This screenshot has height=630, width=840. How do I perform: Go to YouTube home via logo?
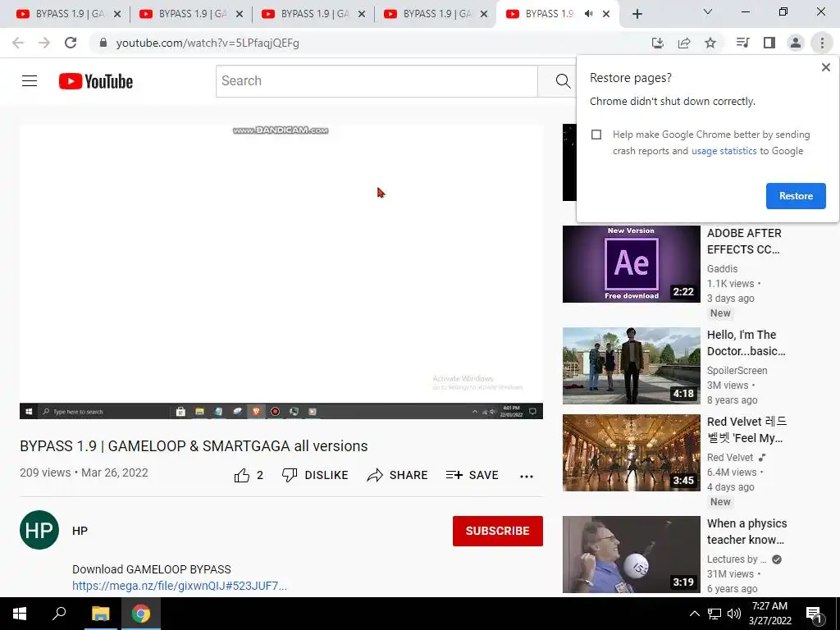(x=96, y=81)
